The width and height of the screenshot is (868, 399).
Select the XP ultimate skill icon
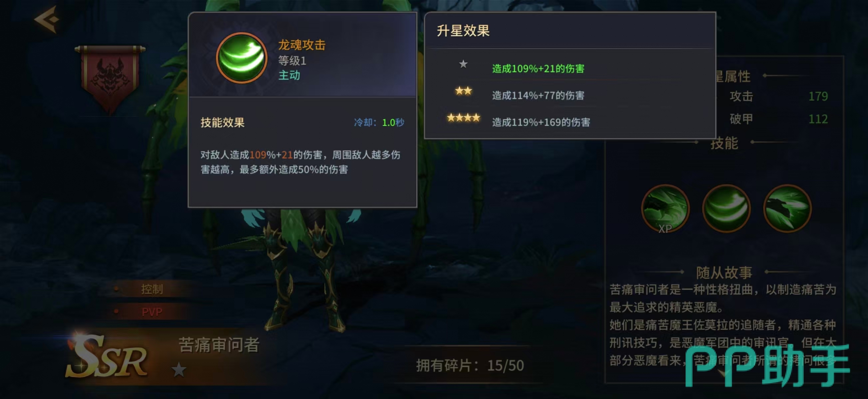665,209
